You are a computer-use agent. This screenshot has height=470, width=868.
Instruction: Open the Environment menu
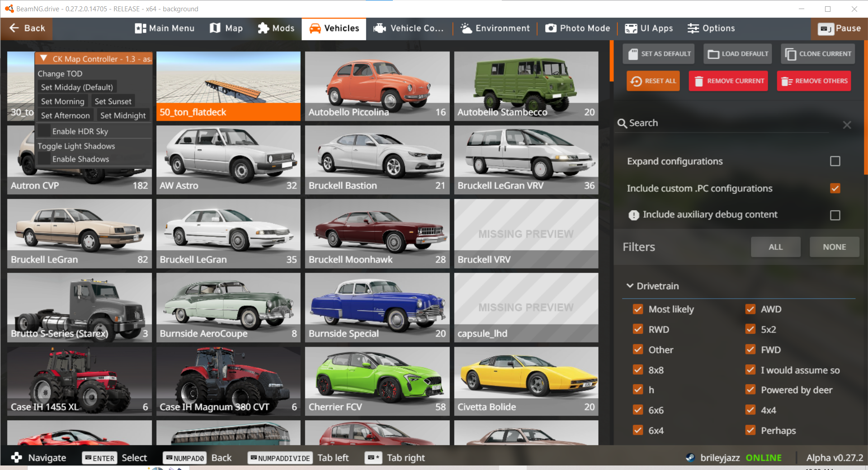(x=495, y=28)
